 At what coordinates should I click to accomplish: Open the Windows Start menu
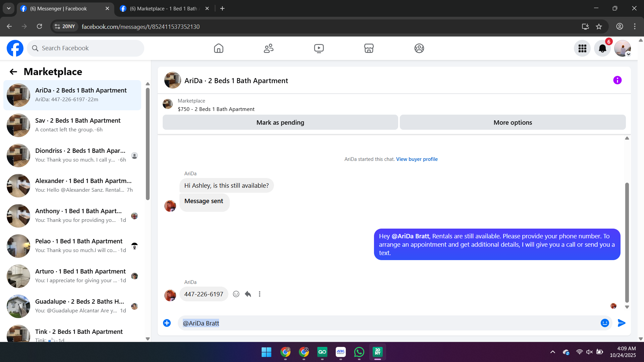266,352
